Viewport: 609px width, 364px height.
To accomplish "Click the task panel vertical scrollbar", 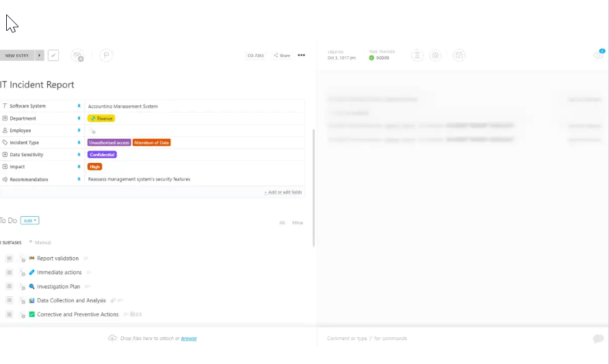I will click(x=313, y=188).
